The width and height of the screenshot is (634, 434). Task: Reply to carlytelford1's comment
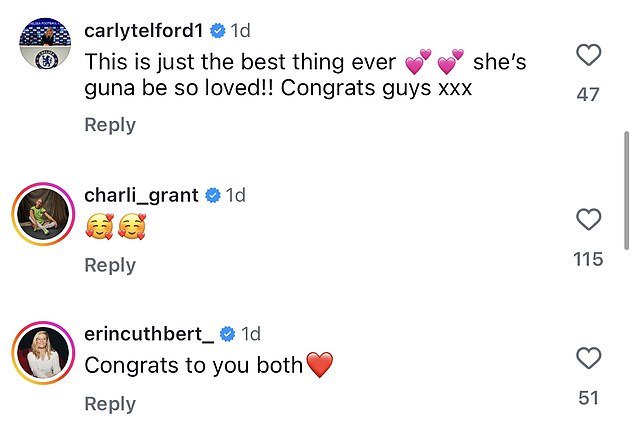coord(109,125)
